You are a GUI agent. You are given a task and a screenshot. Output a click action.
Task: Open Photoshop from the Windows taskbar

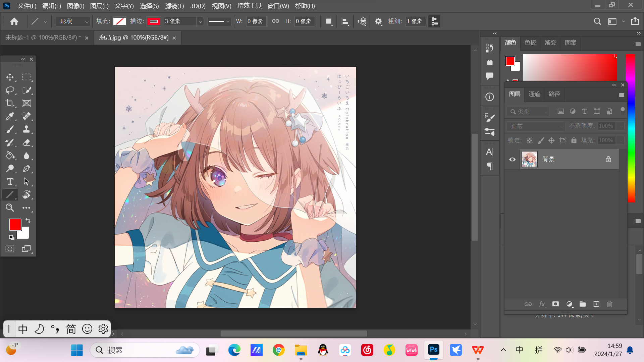(x=433, y=350)
